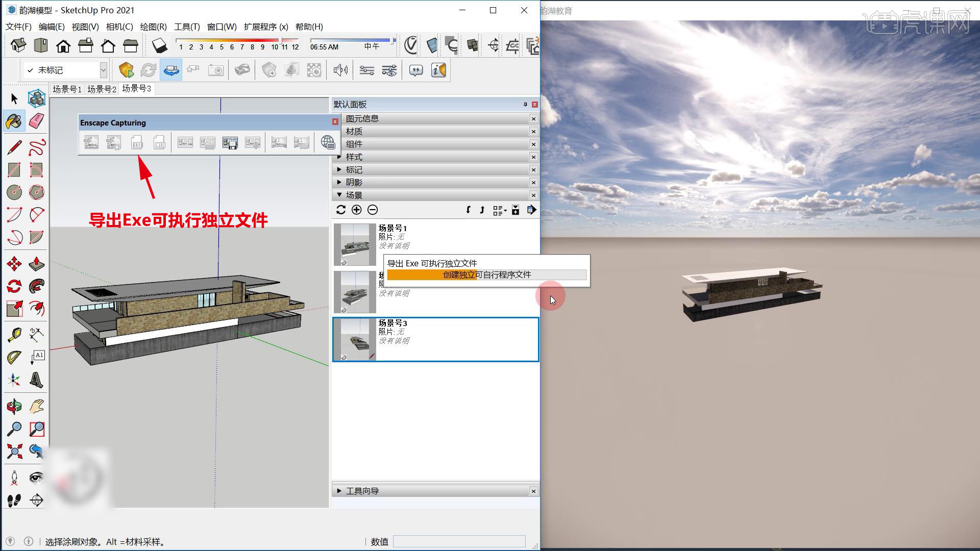The image size is (980, 551).
Task: Open the 扩展程序(x) menu
Action: [265, 27]
